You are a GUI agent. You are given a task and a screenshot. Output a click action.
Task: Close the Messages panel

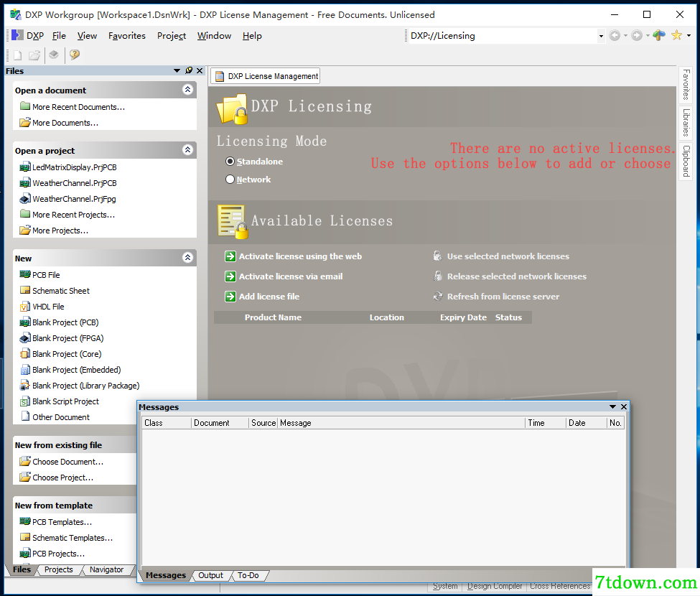tap(624, 406)
